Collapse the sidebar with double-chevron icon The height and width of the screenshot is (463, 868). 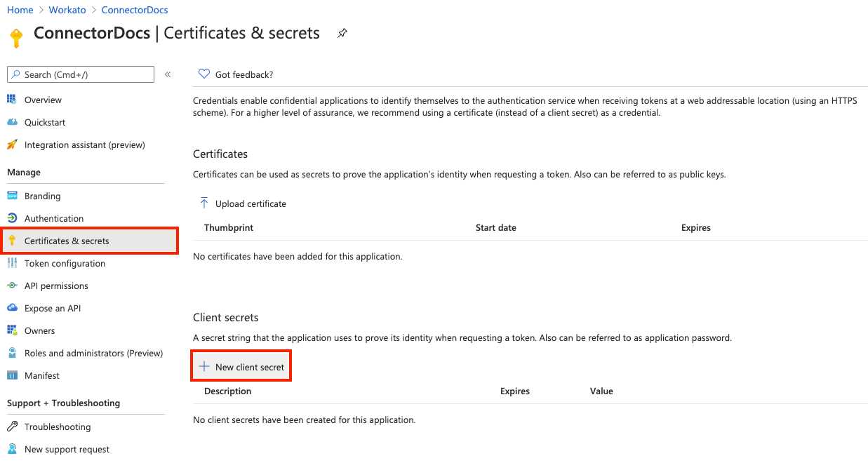[168, 74]
